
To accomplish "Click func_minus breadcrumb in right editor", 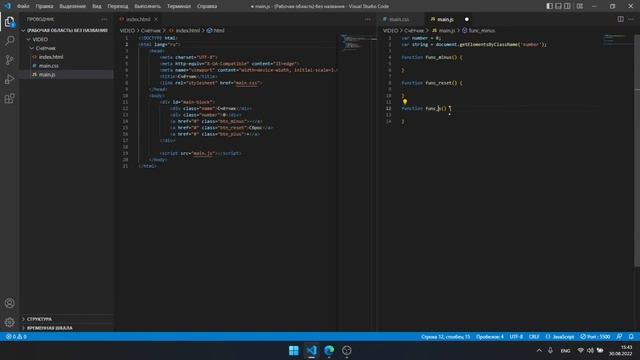I will pos(478,31).
